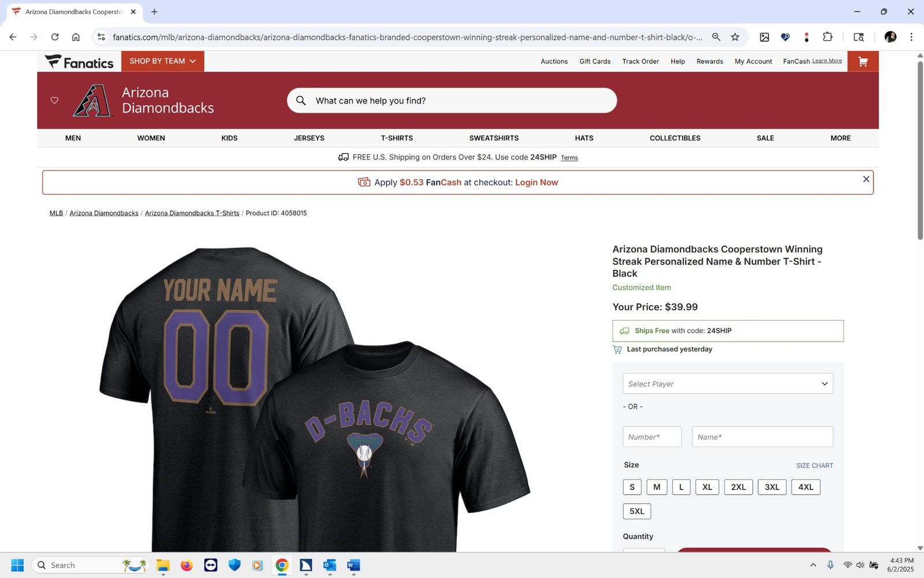
Task: Bookmark this page with the star icon
Action: [x=735, y=37]
